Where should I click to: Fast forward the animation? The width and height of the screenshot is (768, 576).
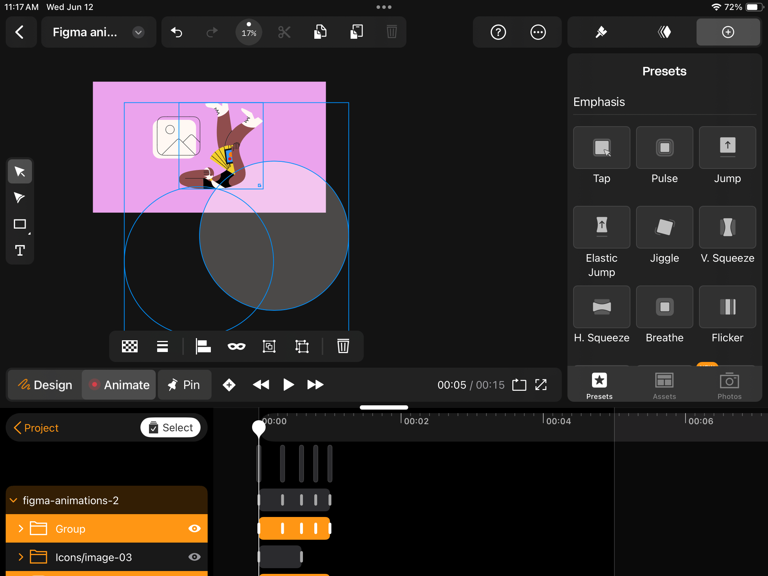tap(315, 385)
